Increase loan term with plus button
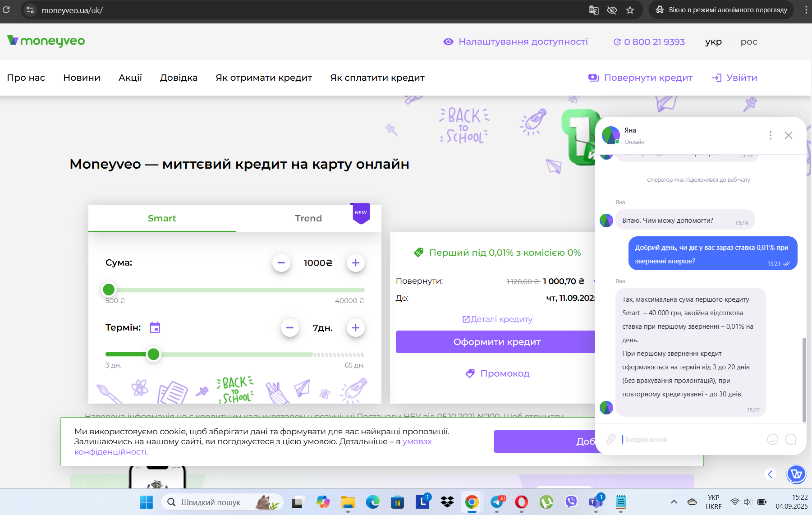This screenshot has height=515, width=812. (356, 328)
